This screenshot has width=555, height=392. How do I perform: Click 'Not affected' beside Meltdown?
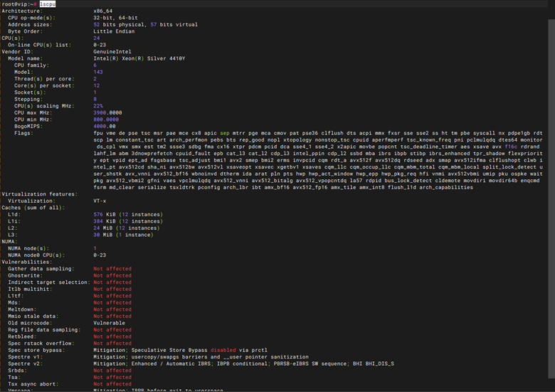click(112, 309)
